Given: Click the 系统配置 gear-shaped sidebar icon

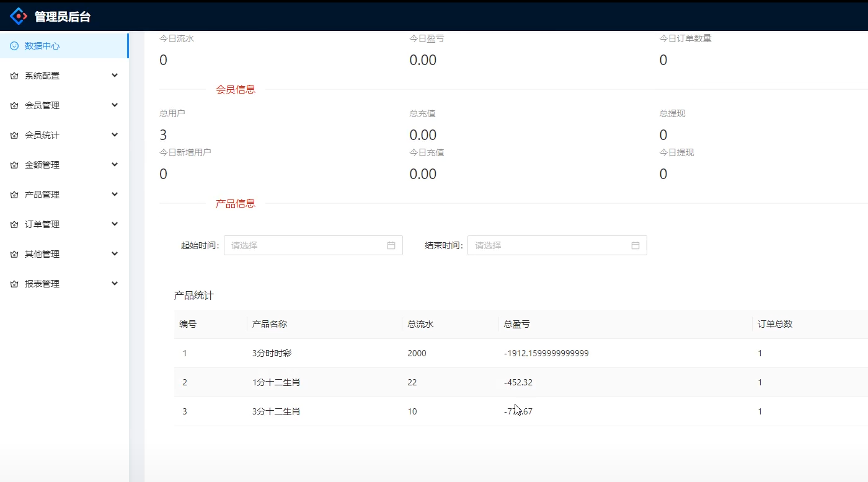Looking at the screenshot, I should pos(14,75).
